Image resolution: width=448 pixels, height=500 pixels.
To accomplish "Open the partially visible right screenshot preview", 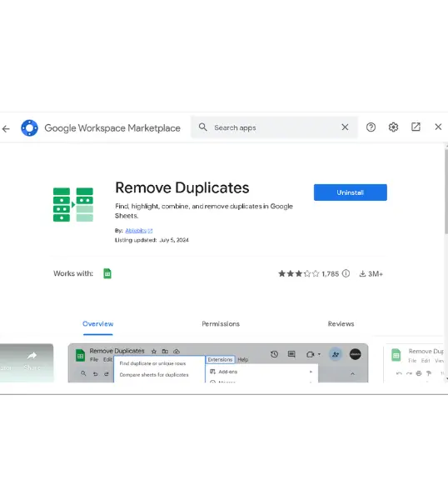I will 414,363.
